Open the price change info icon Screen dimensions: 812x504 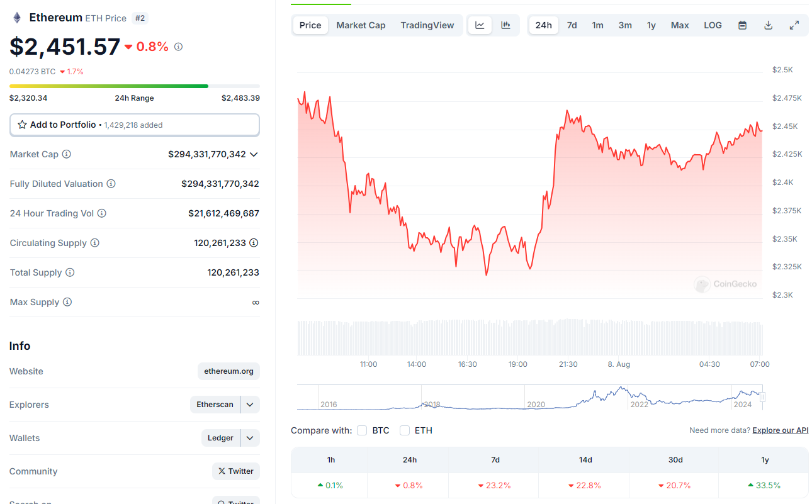coord(178,47)
